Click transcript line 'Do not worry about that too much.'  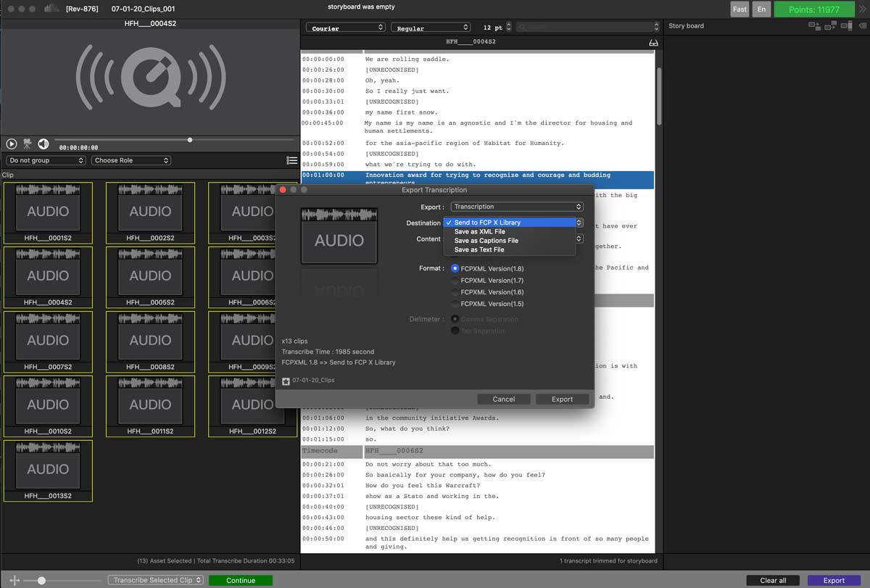428,464
